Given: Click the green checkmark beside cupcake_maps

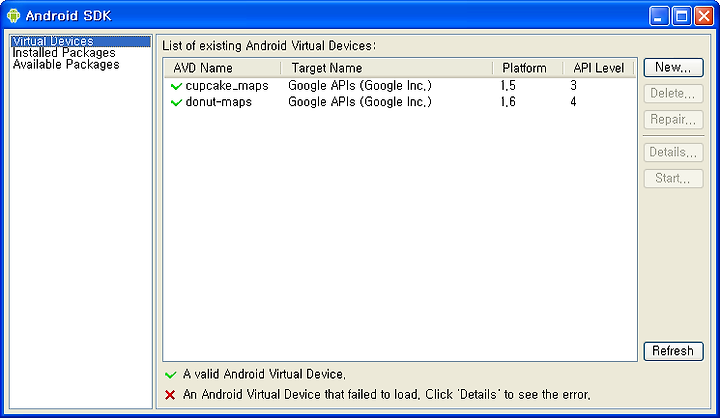Looking at the screenshot, I should tap(176, 86).
